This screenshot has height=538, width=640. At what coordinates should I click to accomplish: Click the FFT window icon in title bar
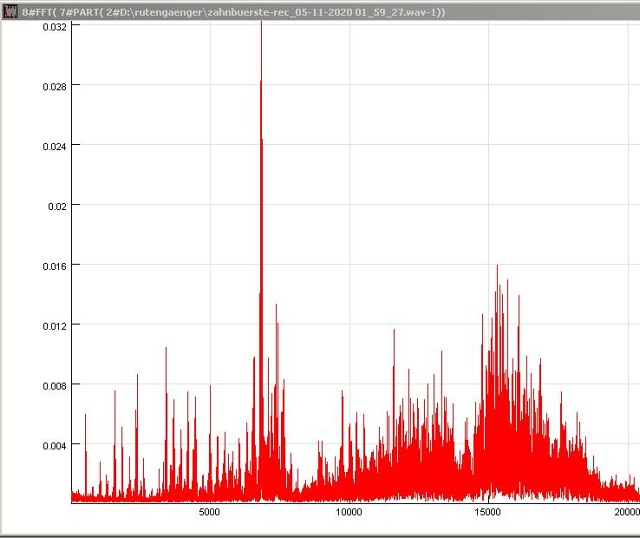coord(10,11)
